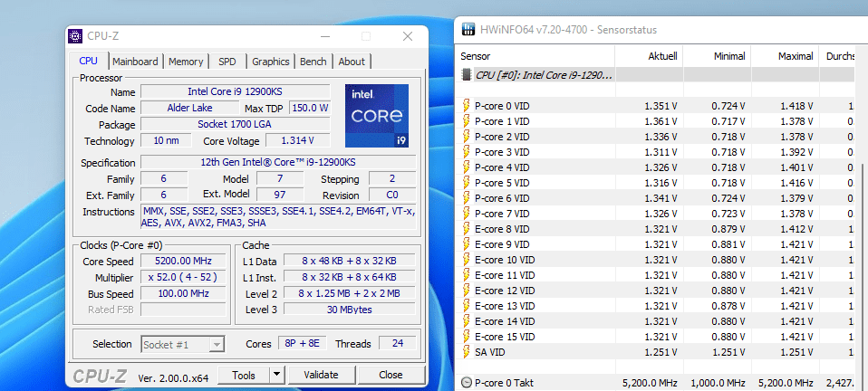
Task: Click the lightning icon for E-core 14 VID
Action: click(x=466, y=321)
